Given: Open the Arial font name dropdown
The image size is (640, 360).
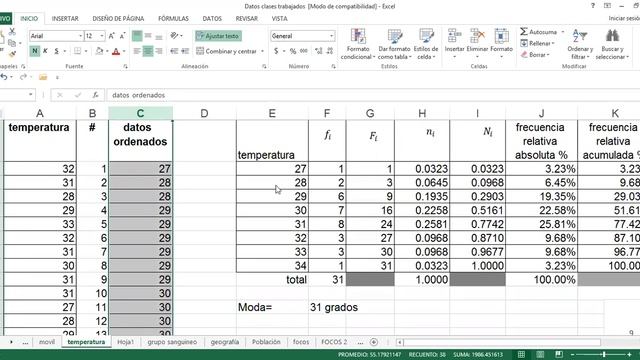Looking at the screenshot, I should pos(80,36).
